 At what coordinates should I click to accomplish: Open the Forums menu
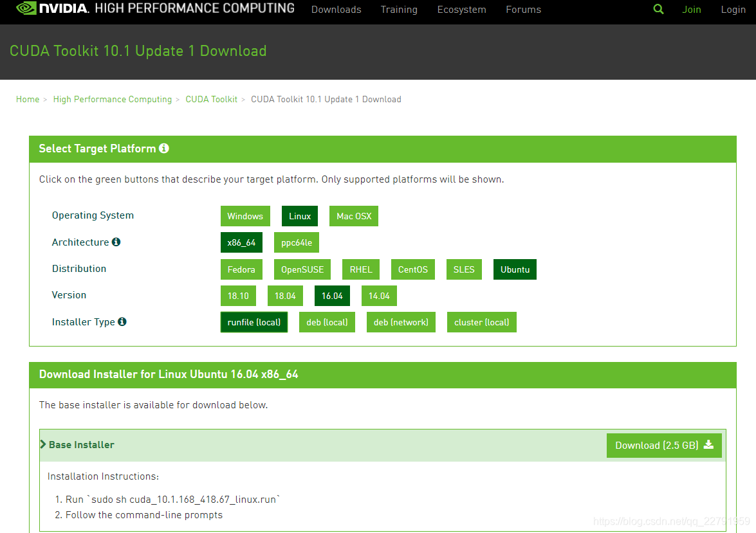(x=523, y=10)
